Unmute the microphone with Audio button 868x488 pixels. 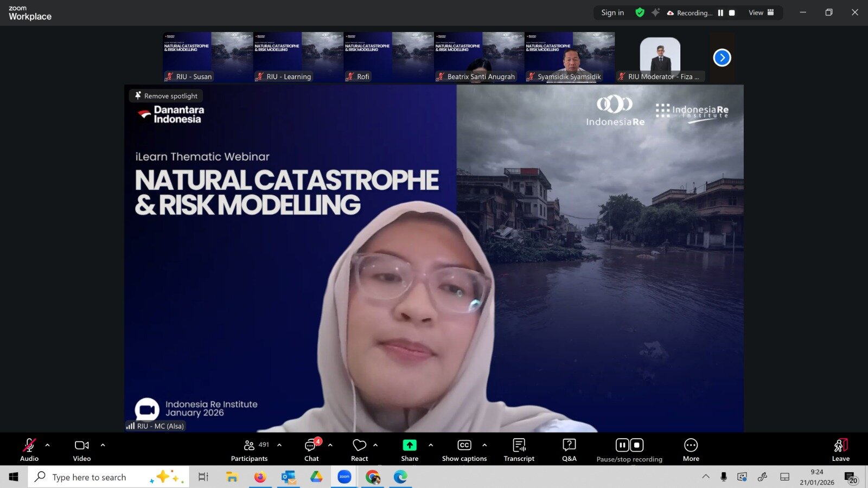pyautogui.click(x=29, y=450)
